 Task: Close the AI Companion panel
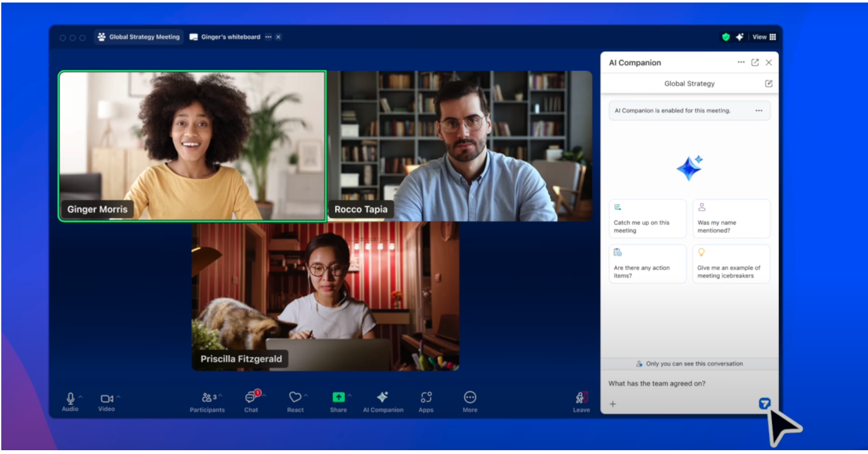pyautogui.click(x=769, y=62)
